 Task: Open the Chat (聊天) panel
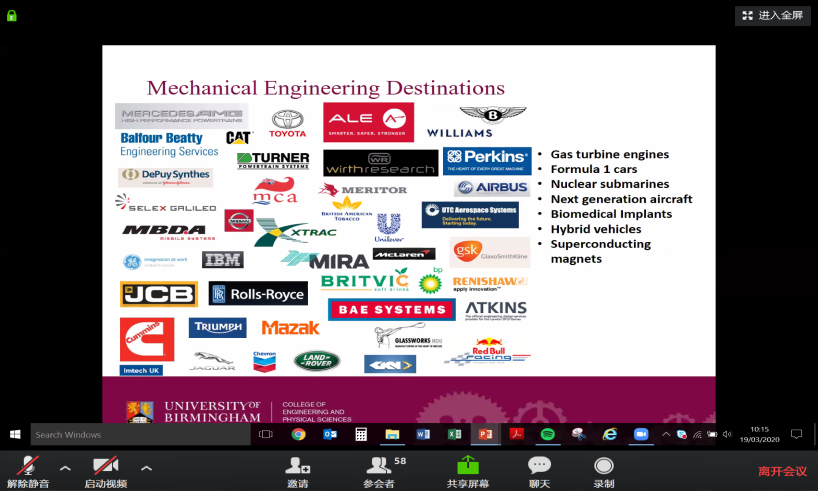tap(539, 471)
